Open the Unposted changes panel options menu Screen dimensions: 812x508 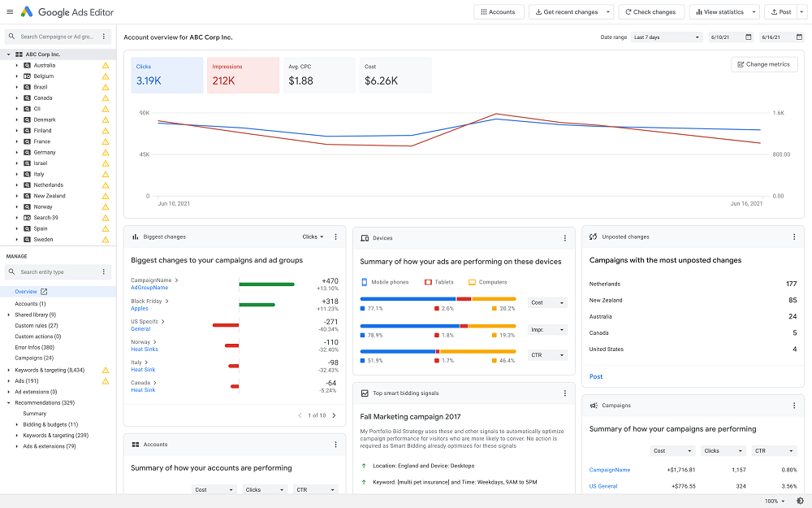tap(794, 237)
